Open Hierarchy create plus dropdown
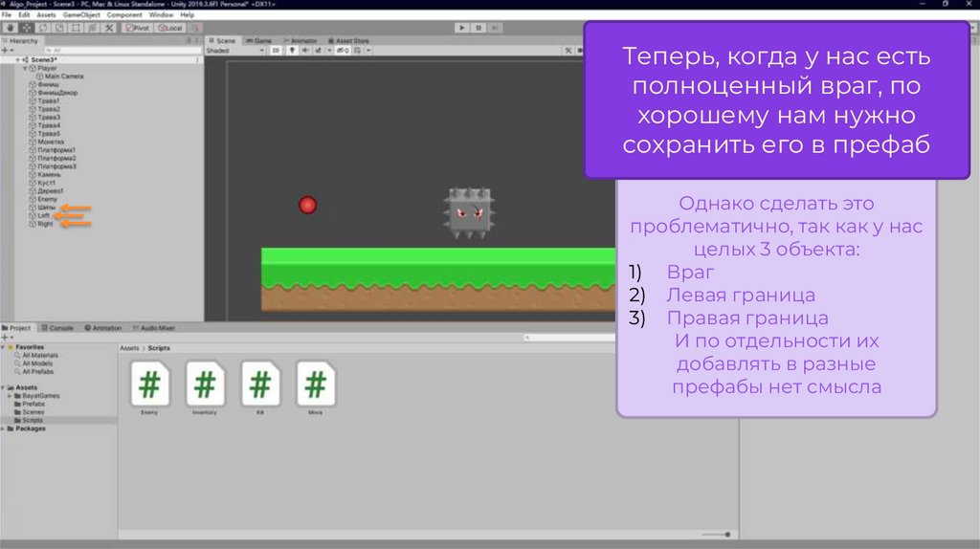 click(x=7, y=51)
